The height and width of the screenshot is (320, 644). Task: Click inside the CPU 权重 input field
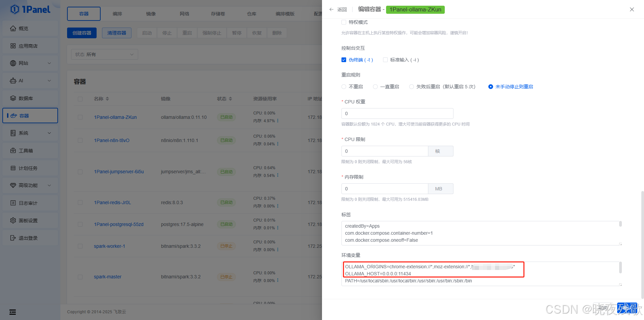[397, 113]
